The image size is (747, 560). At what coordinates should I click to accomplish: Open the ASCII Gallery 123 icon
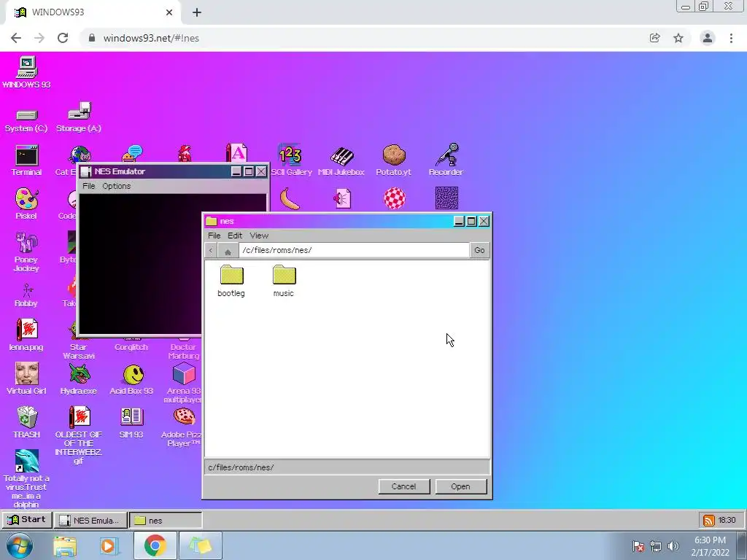290,160
